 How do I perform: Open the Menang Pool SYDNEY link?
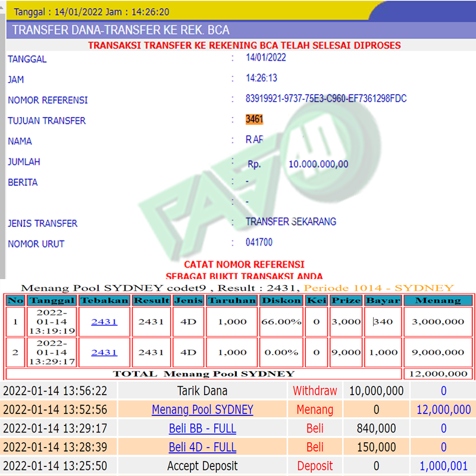[x=202, y=409]
